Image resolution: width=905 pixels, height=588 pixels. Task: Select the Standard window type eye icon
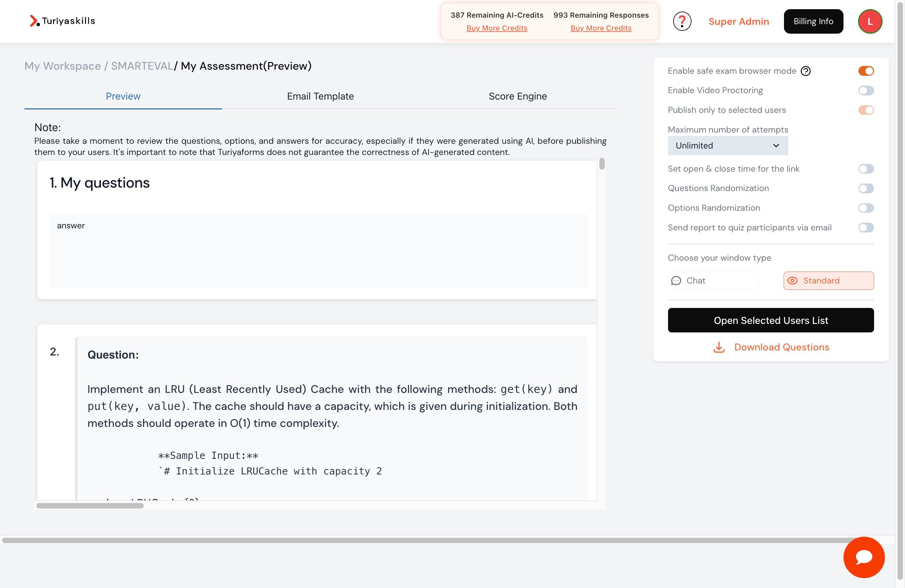click(792, 280)
